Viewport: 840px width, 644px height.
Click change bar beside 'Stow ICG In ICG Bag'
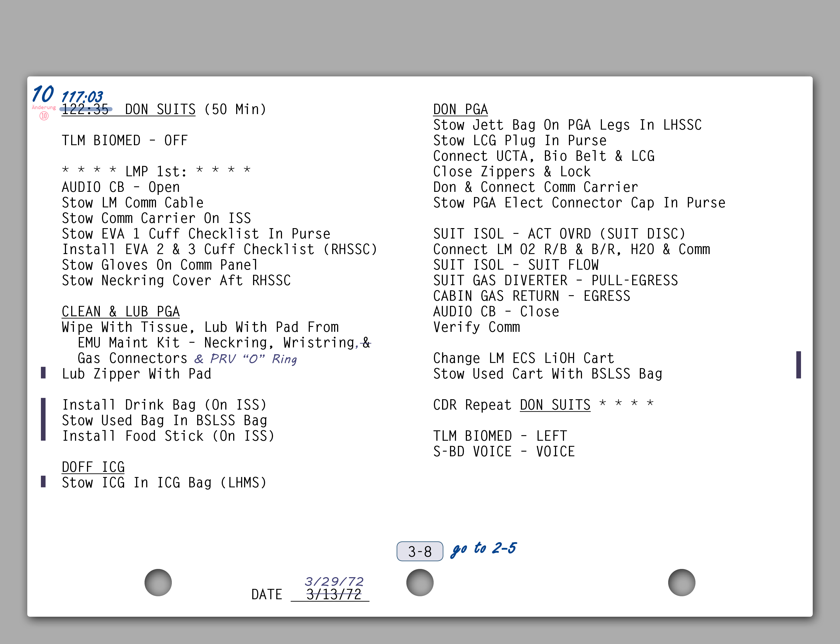43,481
